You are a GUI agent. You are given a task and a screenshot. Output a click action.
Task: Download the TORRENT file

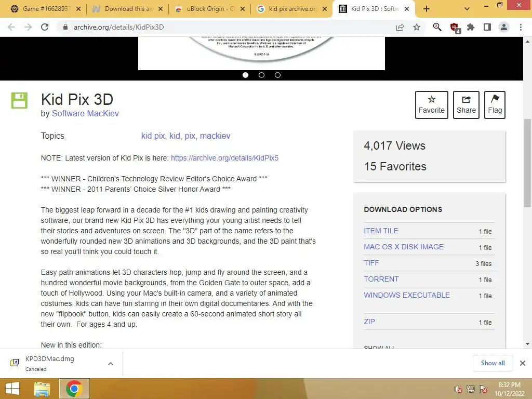381,279
